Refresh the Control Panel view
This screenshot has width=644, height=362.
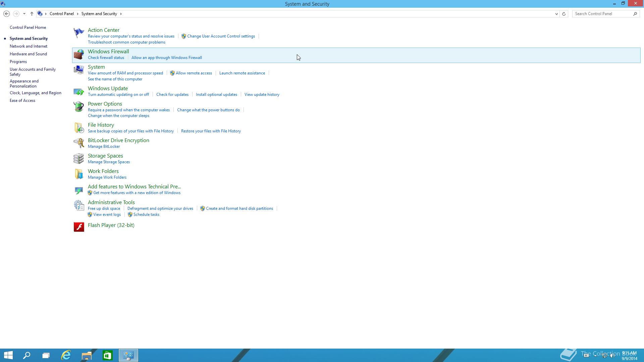click(x=564, y=14)
